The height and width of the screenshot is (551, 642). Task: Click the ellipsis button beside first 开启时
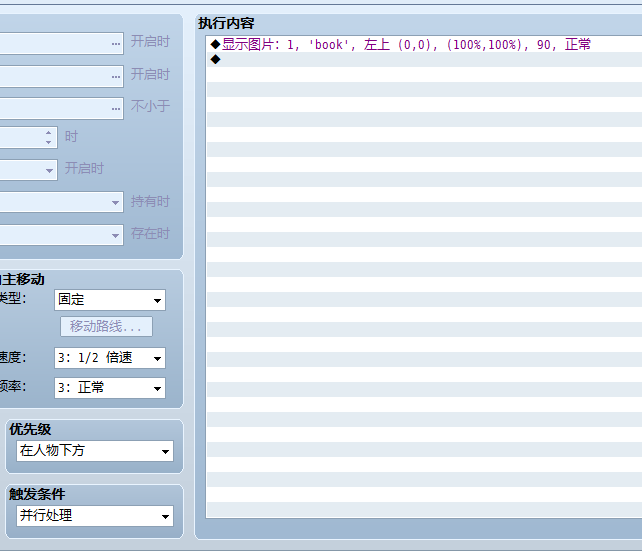116,43
